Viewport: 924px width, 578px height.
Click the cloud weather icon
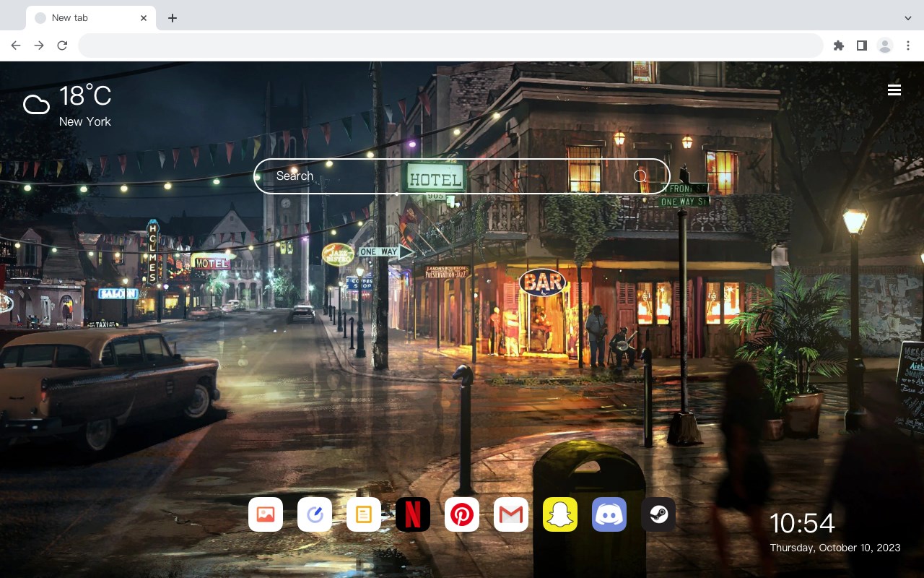[x=36, y=105]
